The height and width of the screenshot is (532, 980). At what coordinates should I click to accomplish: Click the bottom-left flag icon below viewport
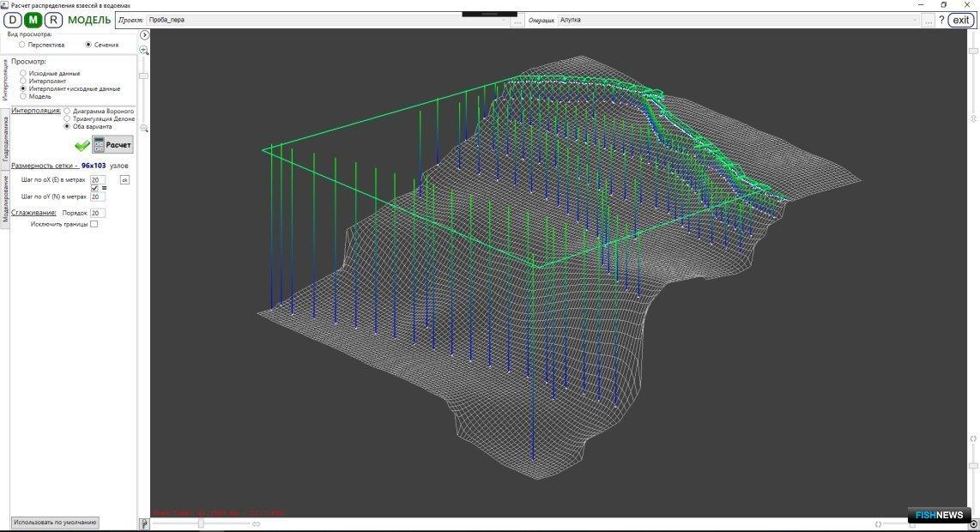[144, 524]
